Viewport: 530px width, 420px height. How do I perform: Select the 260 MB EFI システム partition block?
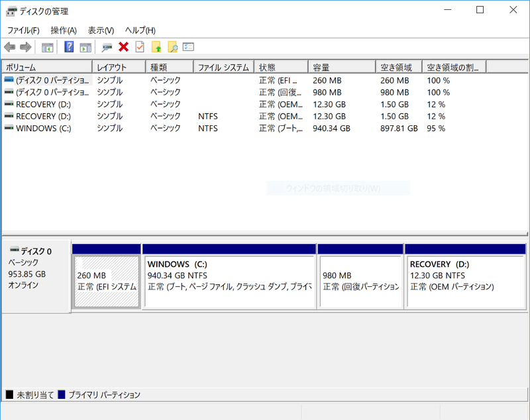107,282
